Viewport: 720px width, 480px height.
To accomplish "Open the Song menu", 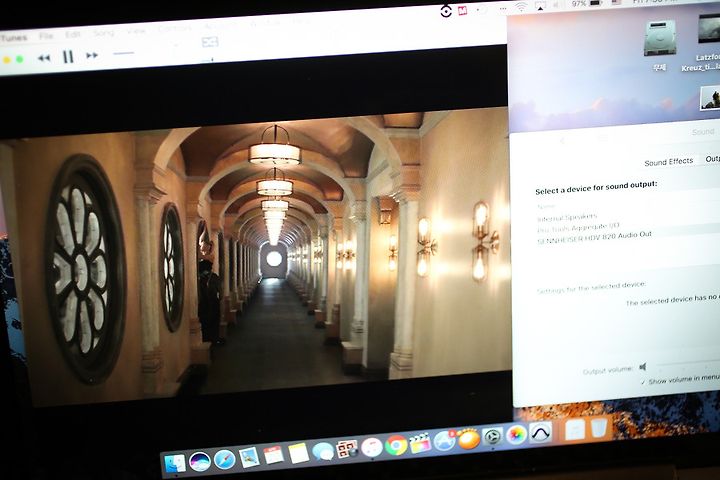I will [104, 33].
